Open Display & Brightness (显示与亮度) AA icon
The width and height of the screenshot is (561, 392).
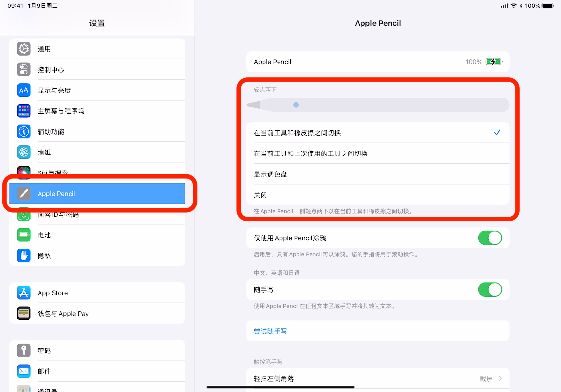[x=24, y=90]
